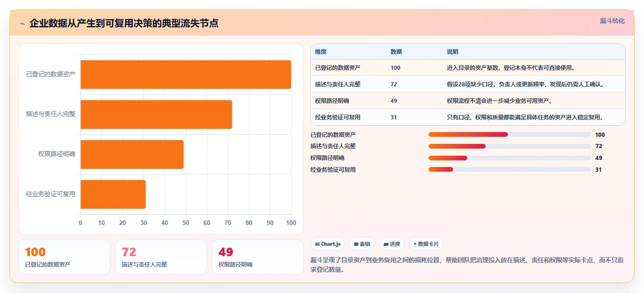
Task: Click the note starting with 只有口径、权限和质量
Action: tap(525, 117)
